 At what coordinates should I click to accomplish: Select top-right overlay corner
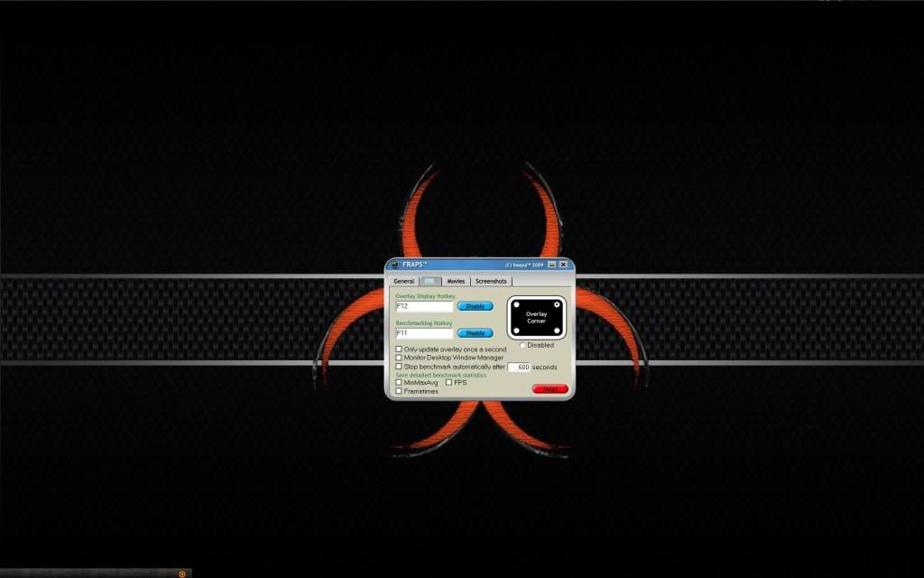tap(557, 305)
